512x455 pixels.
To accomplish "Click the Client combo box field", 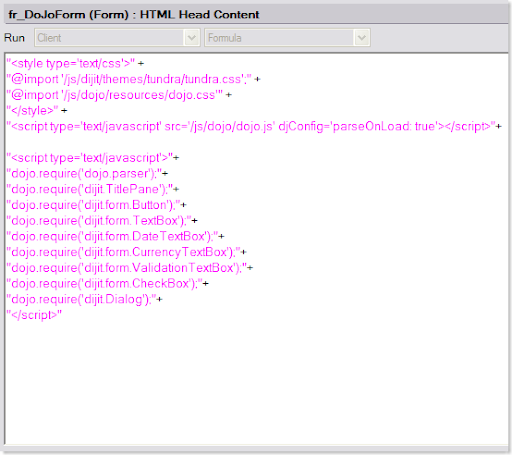I will tap(117, 38).
